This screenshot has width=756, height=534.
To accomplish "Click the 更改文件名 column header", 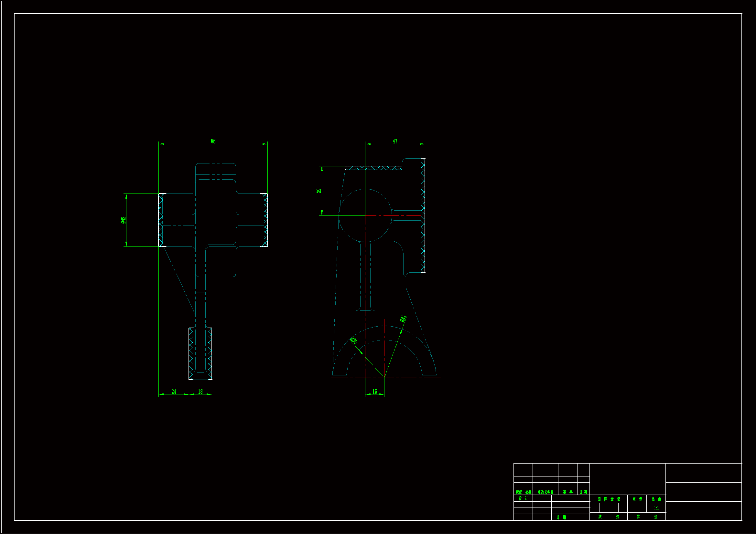I will (545, 492).
